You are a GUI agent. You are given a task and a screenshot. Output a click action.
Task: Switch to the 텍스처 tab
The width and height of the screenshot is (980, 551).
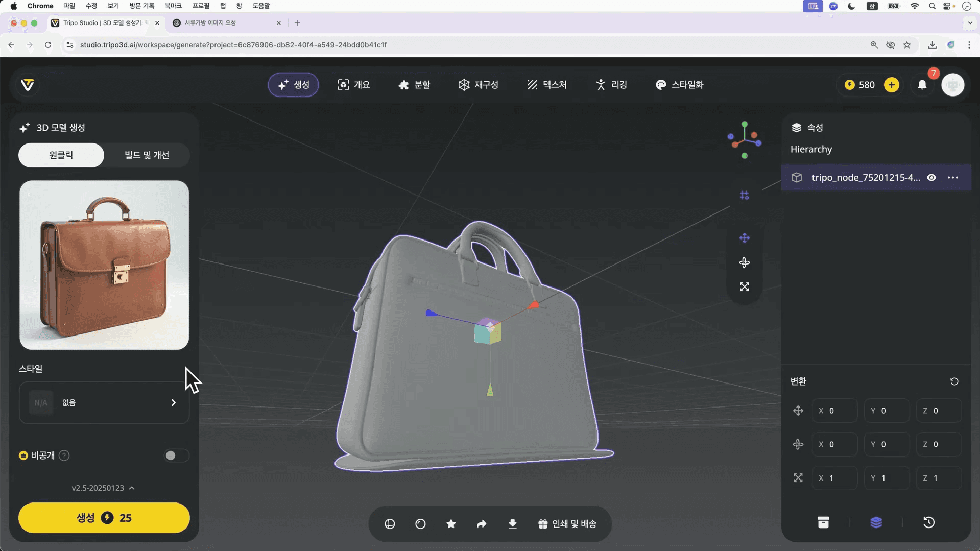click(547, 85)
